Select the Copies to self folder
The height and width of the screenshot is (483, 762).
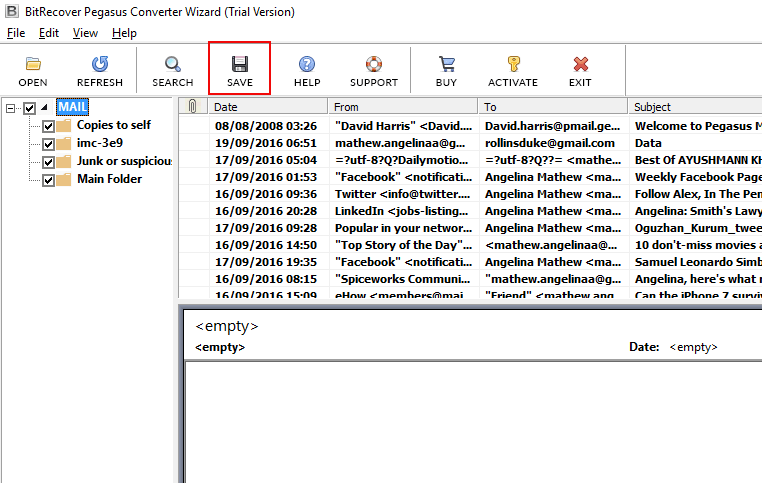(114, 125)
